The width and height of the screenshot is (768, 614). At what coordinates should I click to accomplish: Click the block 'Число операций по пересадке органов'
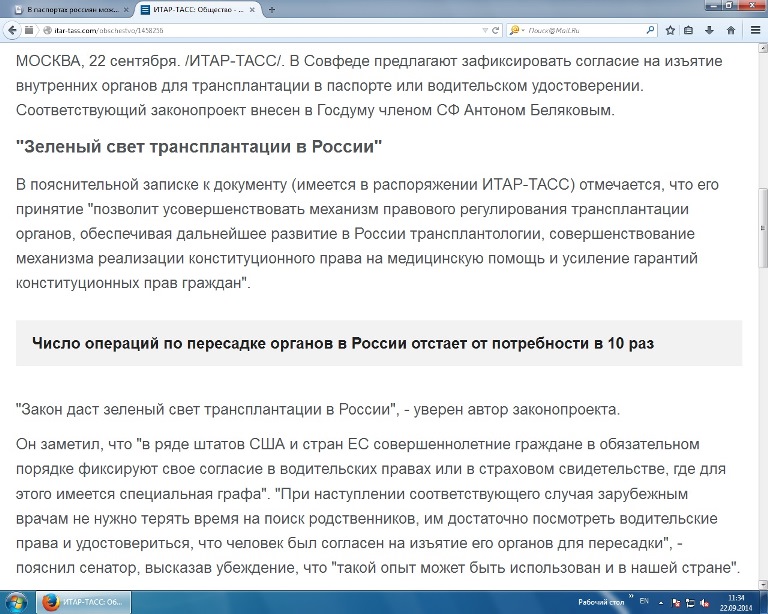click(x=379, y=343)
